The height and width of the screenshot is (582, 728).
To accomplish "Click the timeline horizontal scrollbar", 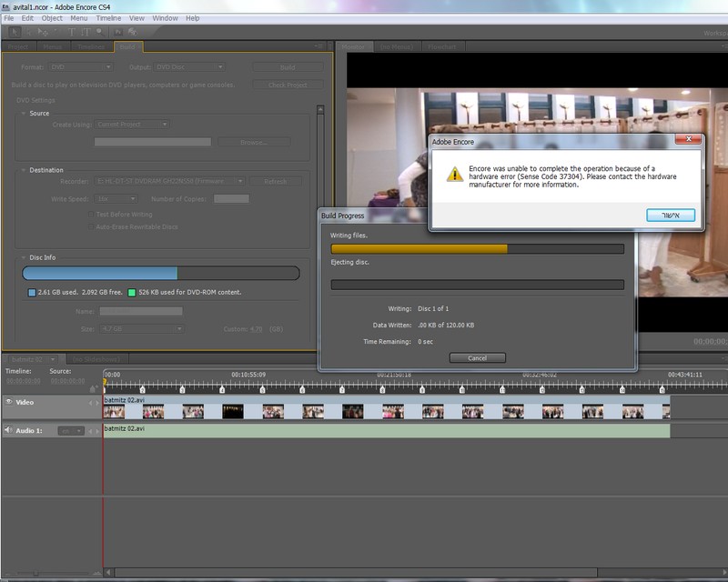I will [x=356, y=573].
